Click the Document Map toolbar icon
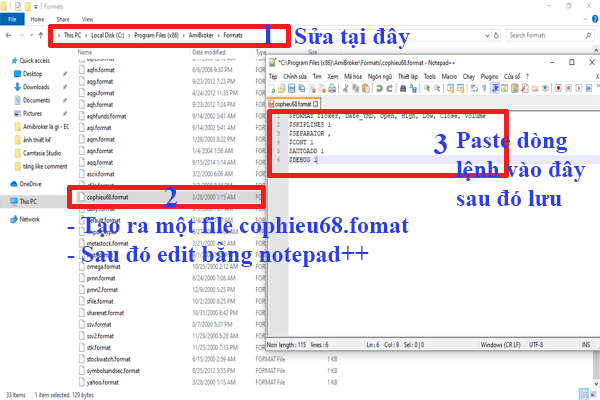600x400 pixels. 514,88
